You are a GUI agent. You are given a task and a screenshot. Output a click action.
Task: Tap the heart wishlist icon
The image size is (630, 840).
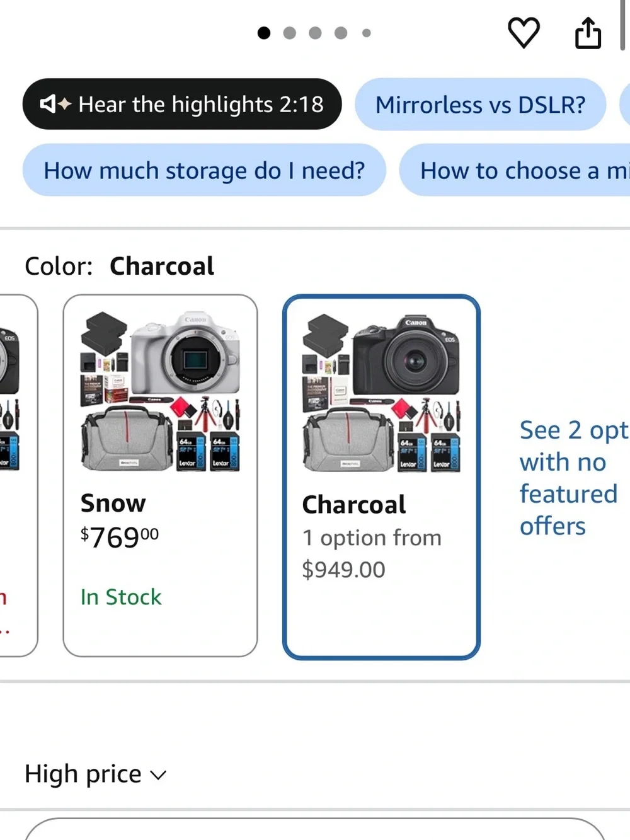524,32
